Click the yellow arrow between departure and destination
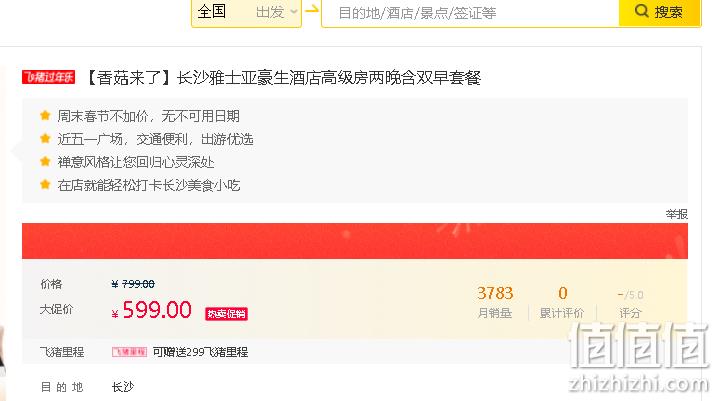Image resolution: width=718 pixels, height=401 pixels. (x=312, y=9)
